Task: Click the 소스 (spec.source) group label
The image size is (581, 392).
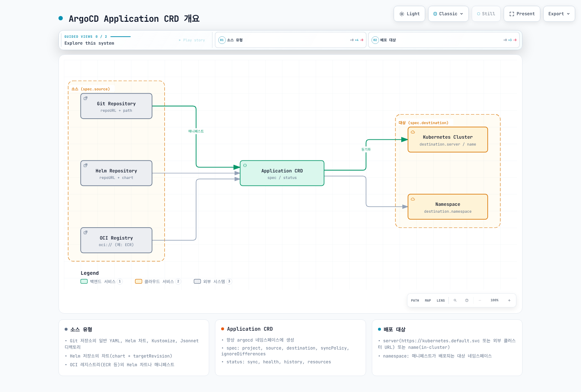Action: pos(90,89)
